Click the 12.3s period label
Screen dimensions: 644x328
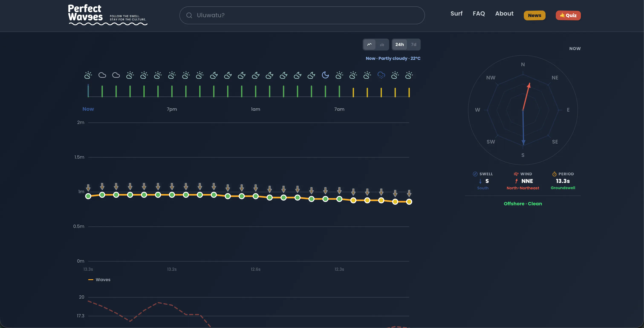tap(339, 269)
